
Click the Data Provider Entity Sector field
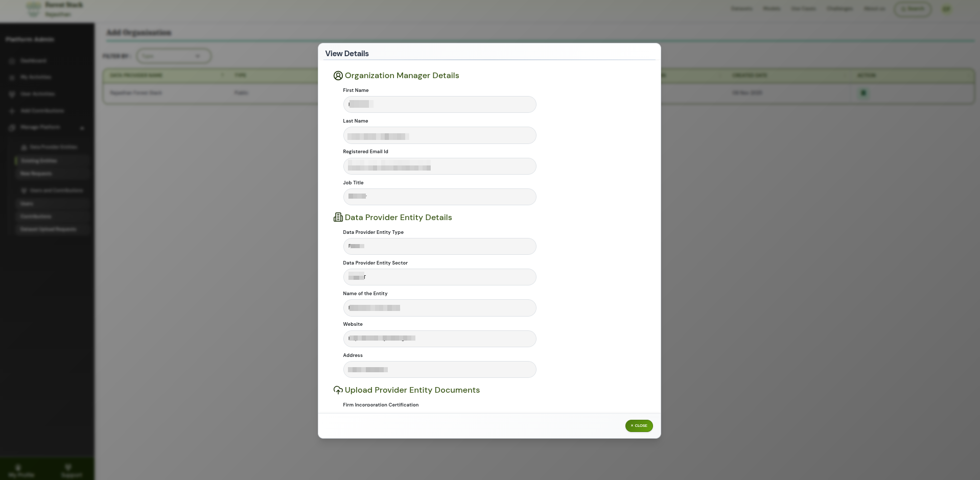pos(439,277)
